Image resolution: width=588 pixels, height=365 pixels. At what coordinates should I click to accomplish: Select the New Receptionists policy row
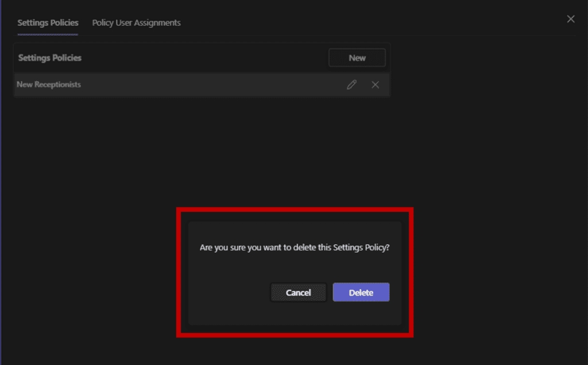point(172,84)
